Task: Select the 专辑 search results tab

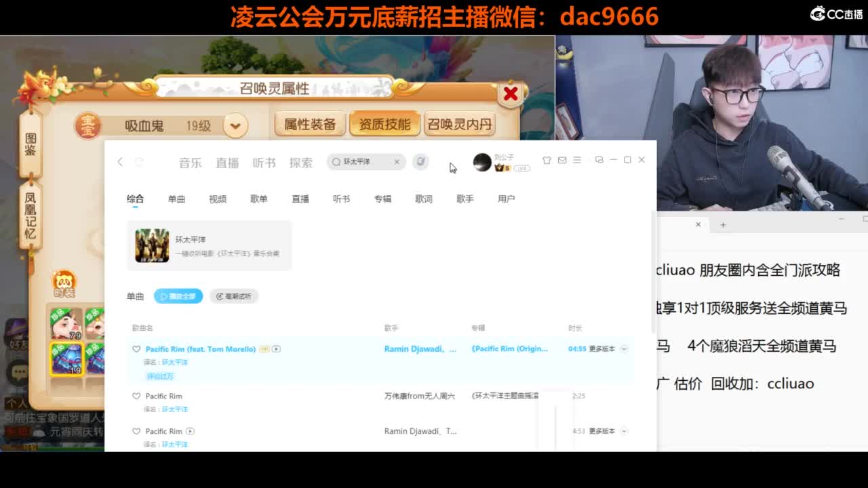Action: 382,199
